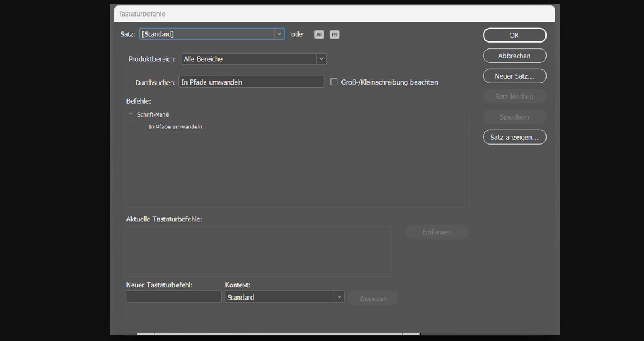
Task: Open the Kontext dropdown showing Standard
Action: pyautogui.click(x=285, y=297)
